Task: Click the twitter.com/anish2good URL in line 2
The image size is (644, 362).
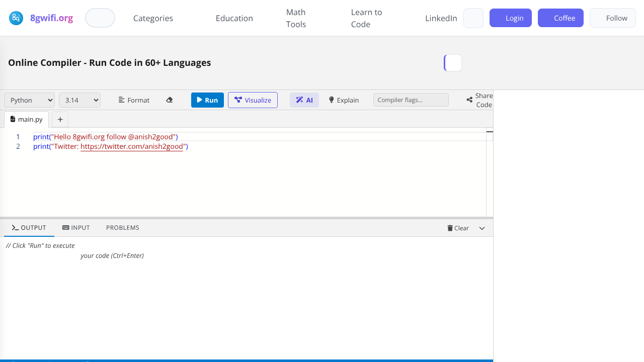Action: 132,146
